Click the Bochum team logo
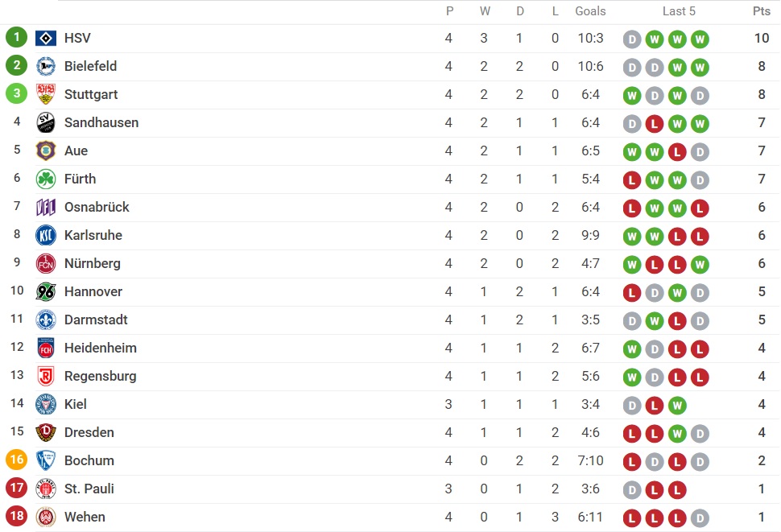The height and width of the screenshot is (532, 781). pyautogui.click(x=46, y=460)
